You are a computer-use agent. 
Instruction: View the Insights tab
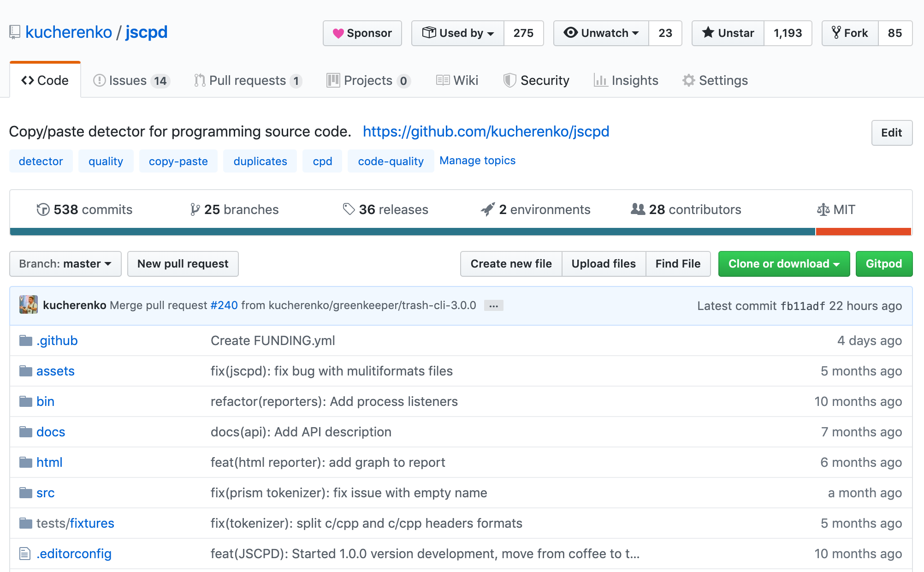point(626,80)
